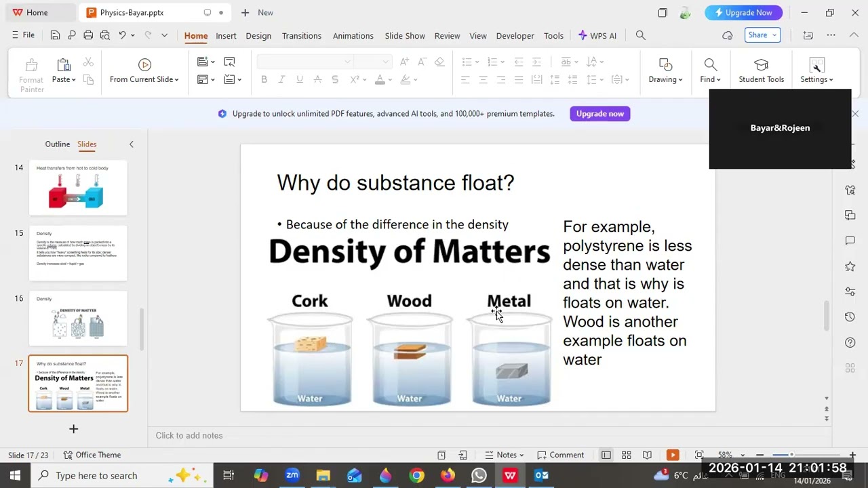
Task: Click the Reset slide icon in ribbon
Action: [229, 62]
